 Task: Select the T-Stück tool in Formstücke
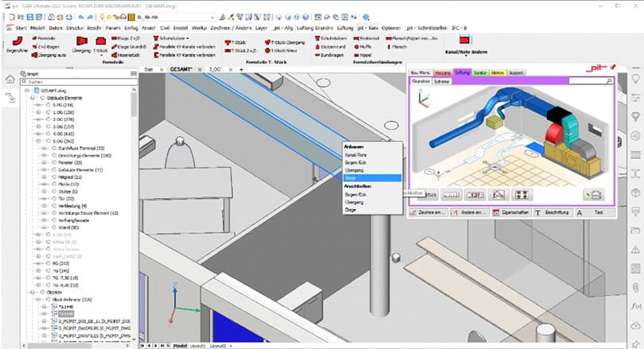[x=100, y=43]
